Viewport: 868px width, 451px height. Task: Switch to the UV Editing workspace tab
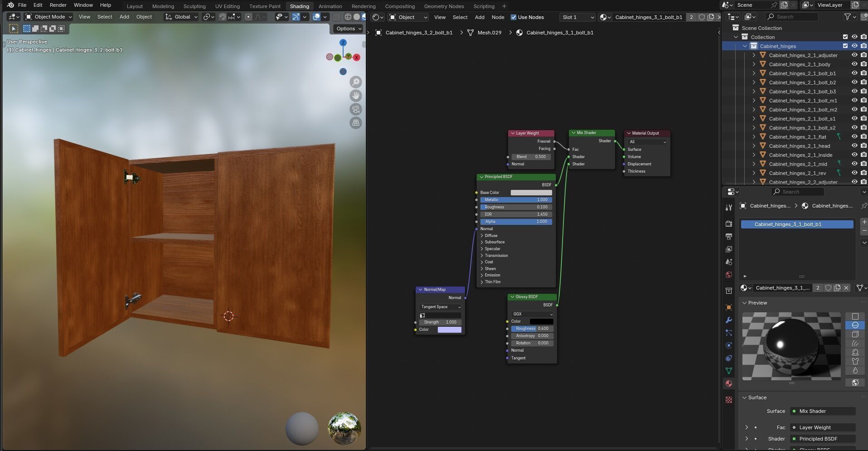coord(227,6)
